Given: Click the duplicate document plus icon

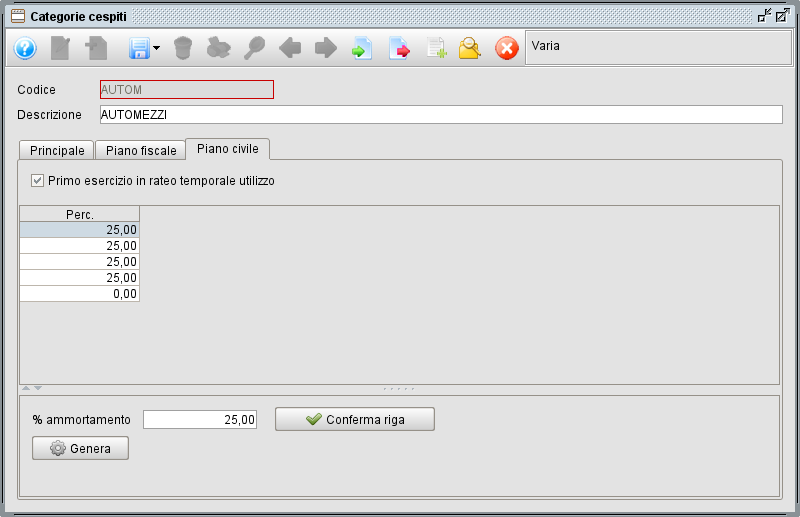Looking at the screenshot, I should click(437, 48).
